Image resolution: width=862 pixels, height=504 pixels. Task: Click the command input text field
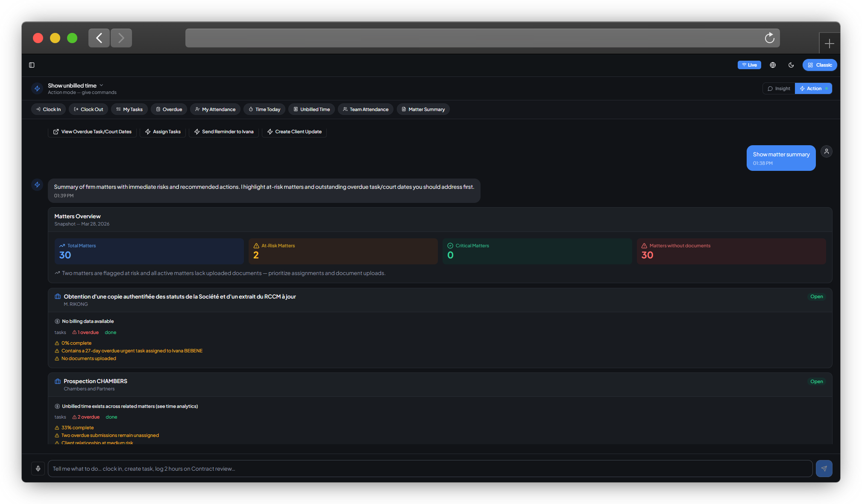[x=430, y=469]
